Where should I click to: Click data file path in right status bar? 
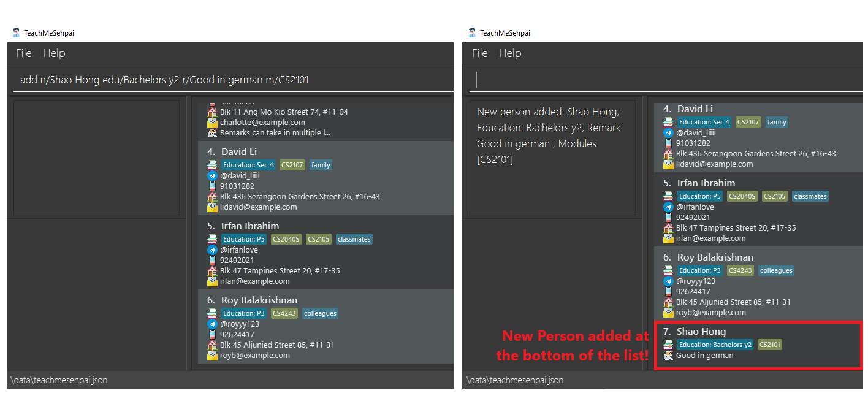tap(515, 380)
